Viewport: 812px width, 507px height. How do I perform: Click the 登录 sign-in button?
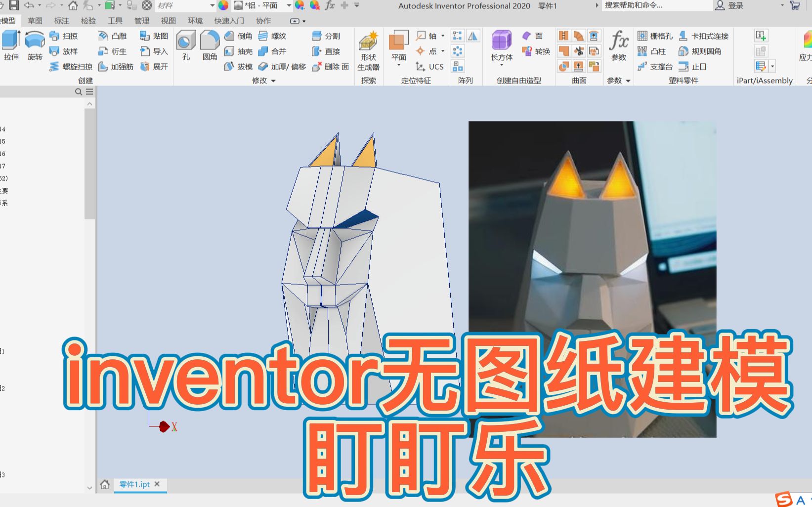coord(730,5)
